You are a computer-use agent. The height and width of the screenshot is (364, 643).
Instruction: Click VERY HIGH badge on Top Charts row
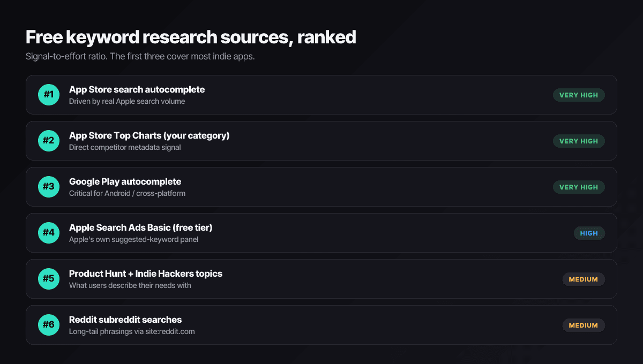click(x=579, y=141)
